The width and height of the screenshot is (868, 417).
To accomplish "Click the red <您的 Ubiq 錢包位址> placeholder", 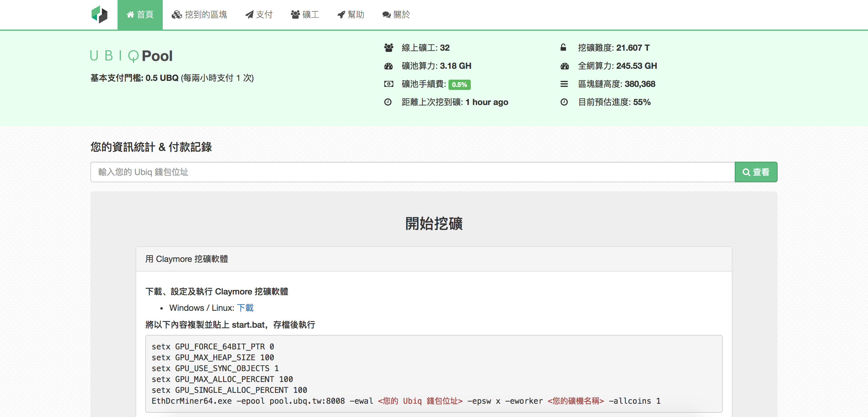I will 420,401.
